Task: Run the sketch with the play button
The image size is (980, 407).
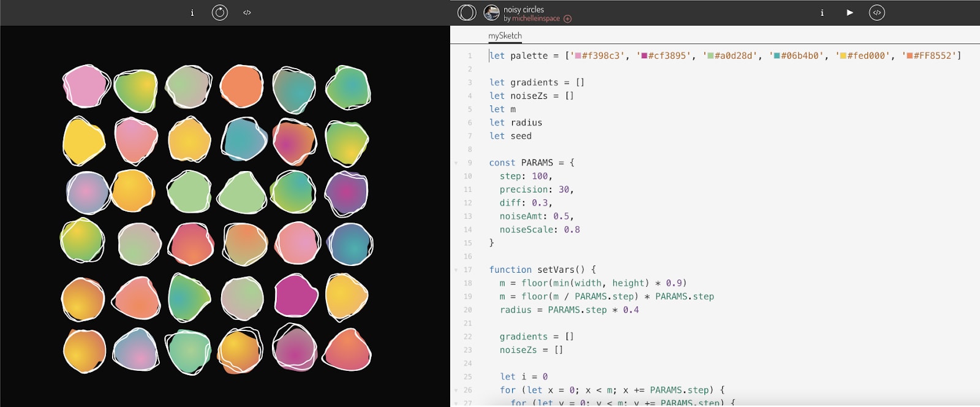Action: [x=850, y=13]
